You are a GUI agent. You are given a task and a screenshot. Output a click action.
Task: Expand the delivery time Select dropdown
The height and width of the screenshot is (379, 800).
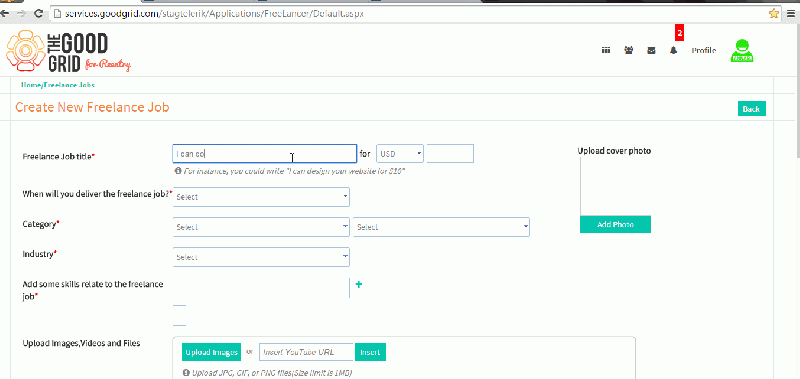click(x=261, y=197)
